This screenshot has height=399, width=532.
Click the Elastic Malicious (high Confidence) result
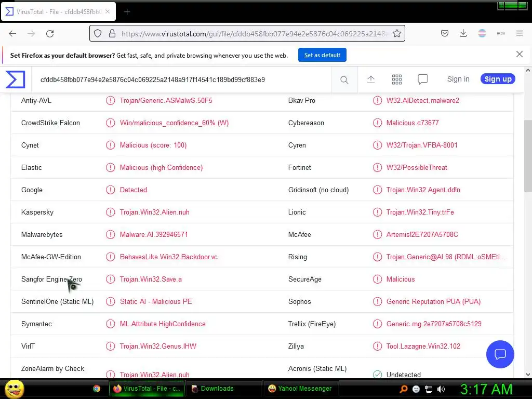coord(161,168)
